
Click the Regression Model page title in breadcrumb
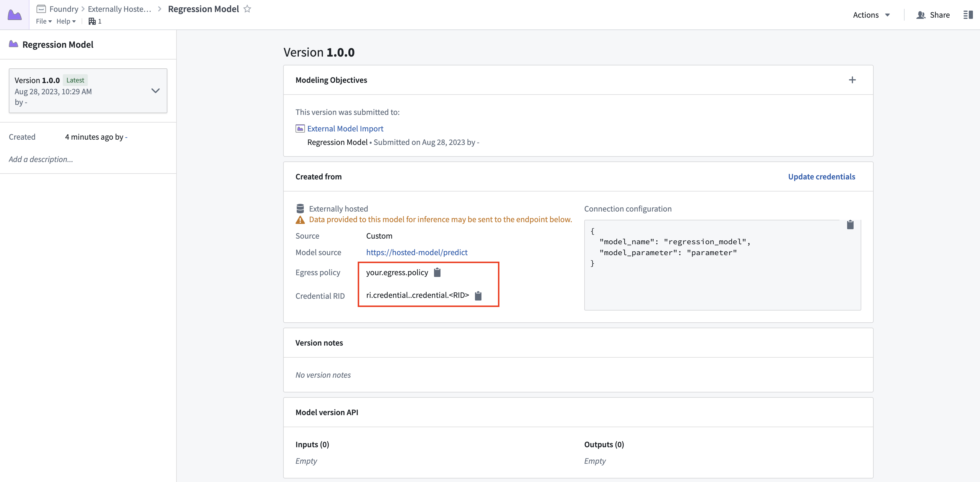pos(203,9)
